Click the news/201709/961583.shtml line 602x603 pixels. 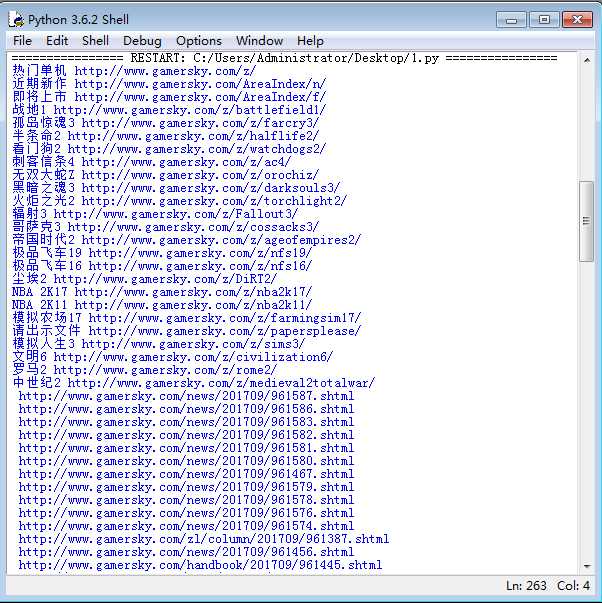pyautogui.click(x=186, y=422)
